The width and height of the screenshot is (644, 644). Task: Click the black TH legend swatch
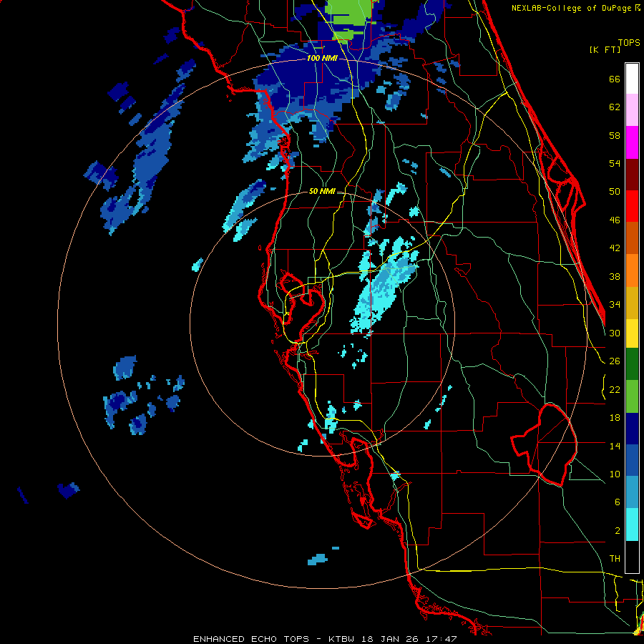click(x=632, y=557)
